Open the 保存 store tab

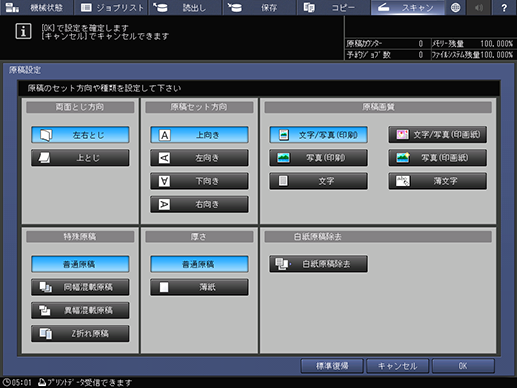(260, 7)
